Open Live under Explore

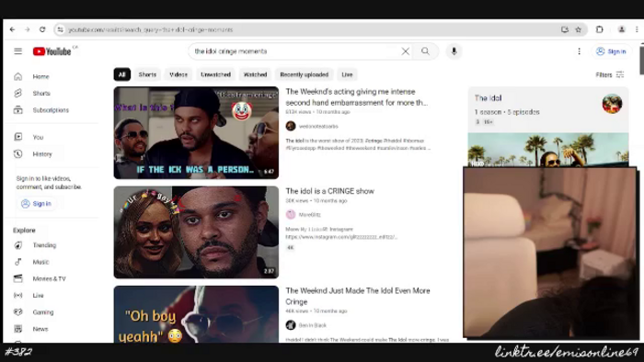[38, 296]
